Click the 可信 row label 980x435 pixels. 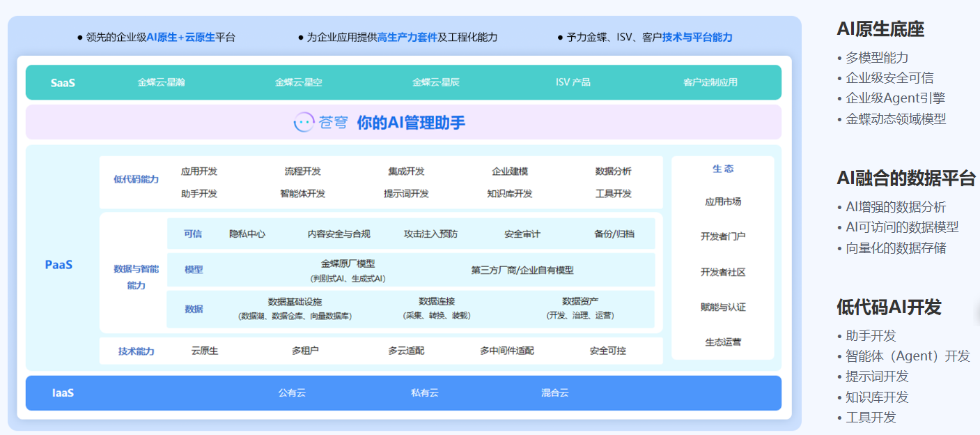tap(193, 234)
